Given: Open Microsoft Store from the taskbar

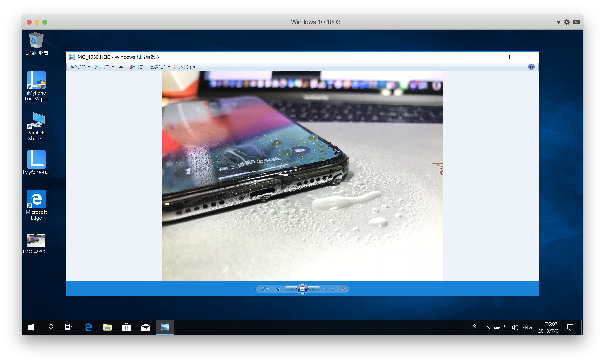Looking at the screenshot, I should point(126,327).
